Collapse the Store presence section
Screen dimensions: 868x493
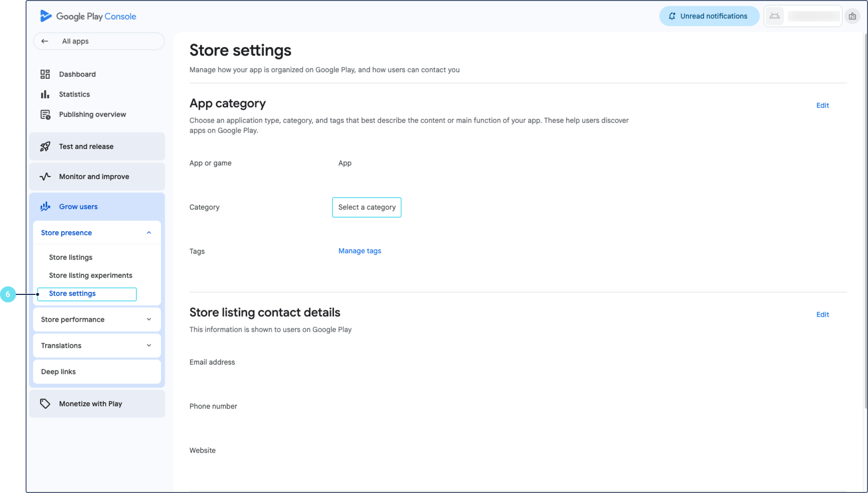click(x=149, y=233)
